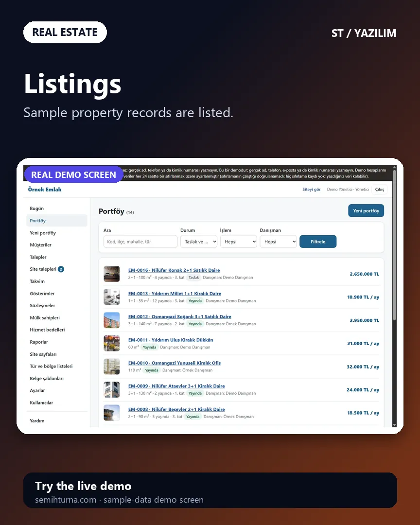Screen dimensions: 420x525
Task: Click the price 2.650.000 TL
Action: [x=365, y=274]
